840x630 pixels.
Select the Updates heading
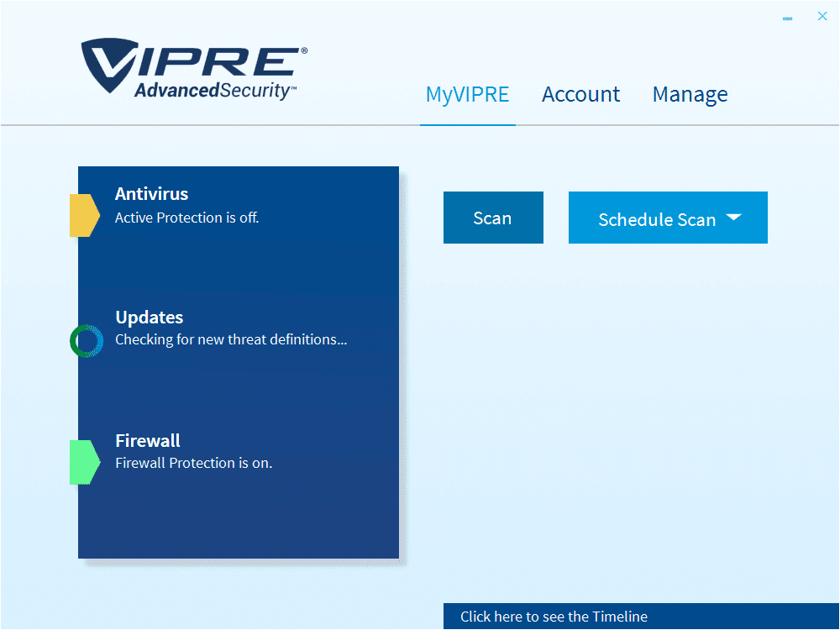tap(150, 318)
